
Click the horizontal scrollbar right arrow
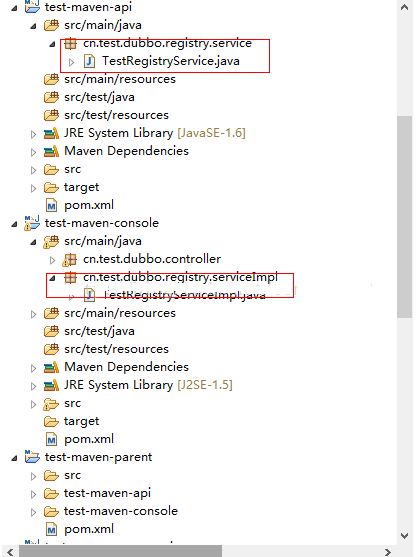coord(388,552)
